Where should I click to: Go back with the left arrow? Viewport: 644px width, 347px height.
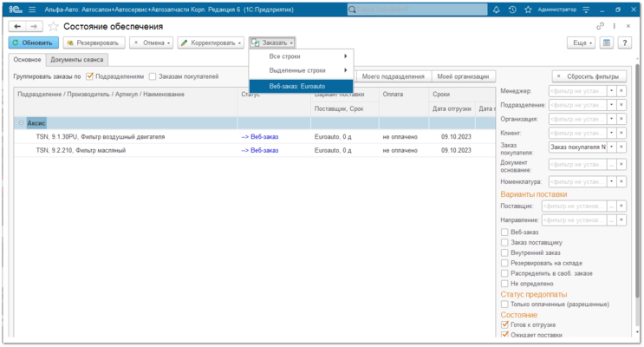[17, 26]
